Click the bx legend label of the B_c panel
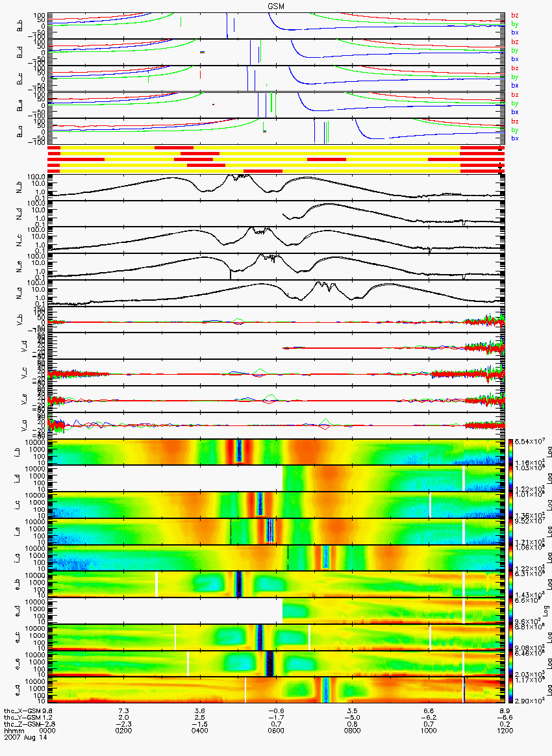Screen dimensions: 552x756 click(x=515, y=85)
